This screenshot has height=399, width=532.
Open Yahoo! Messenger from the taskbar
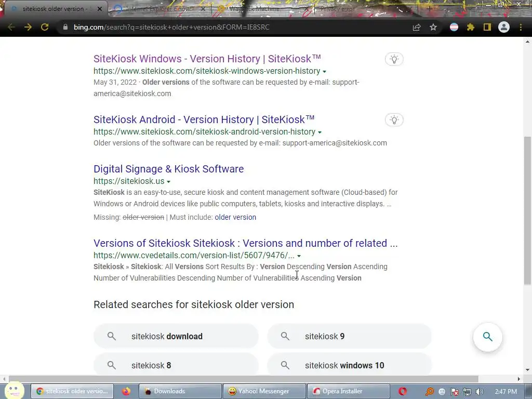[264, 391]
